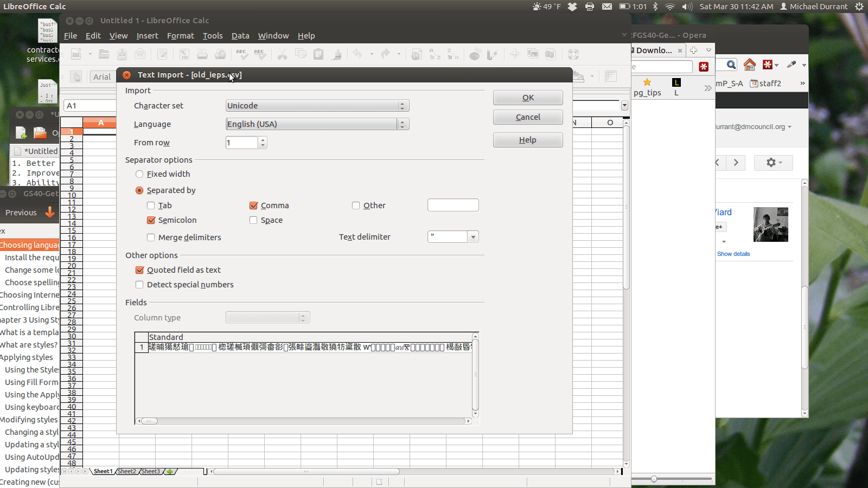Click the Format Paintbrush icon in Calc toolbar
This screenshot has height=488, width=868.
pyautogui.click(x=337, y=54)
